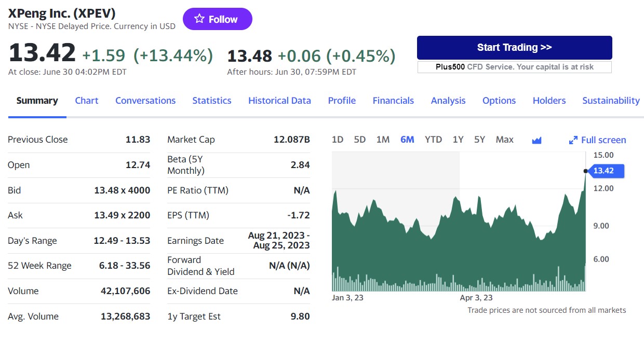The height and width of the screenshot is (346, 644).
Task: Click the Open value 12.74
Action: click(x=138, y=165)
